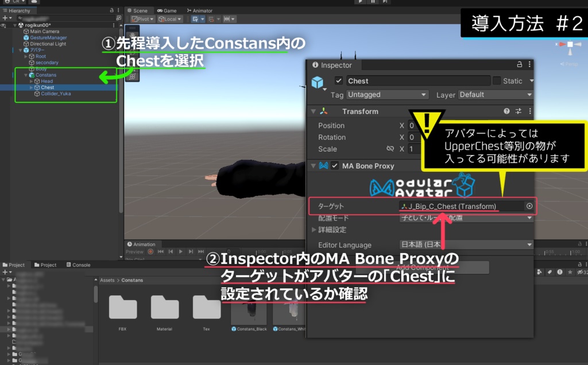The width and height of the screenshot is (588, 365).
Task: Open the Transform component three-dot menu
Action: [530, 111]
